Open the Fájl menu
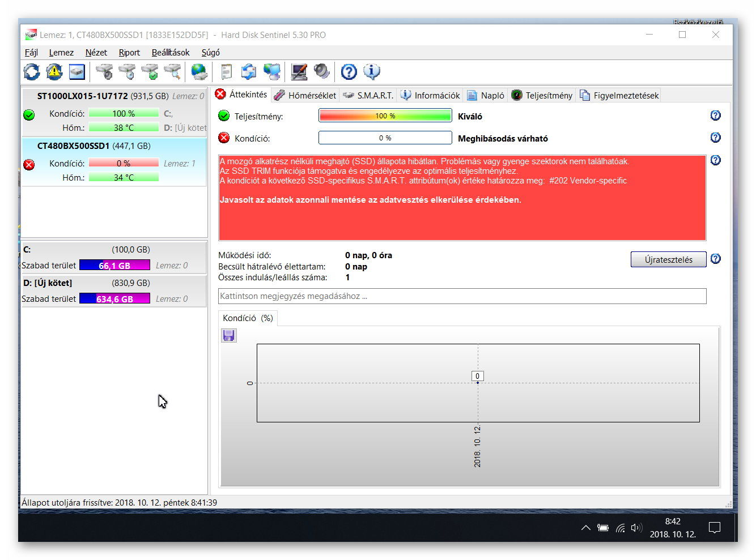 31,53
